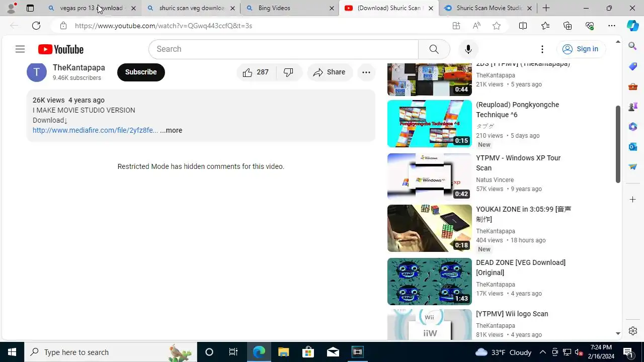Screen dimensions: 644x362
Task: Open the YouTube hamburger guide menu
Action: click(x=20, y=49)
